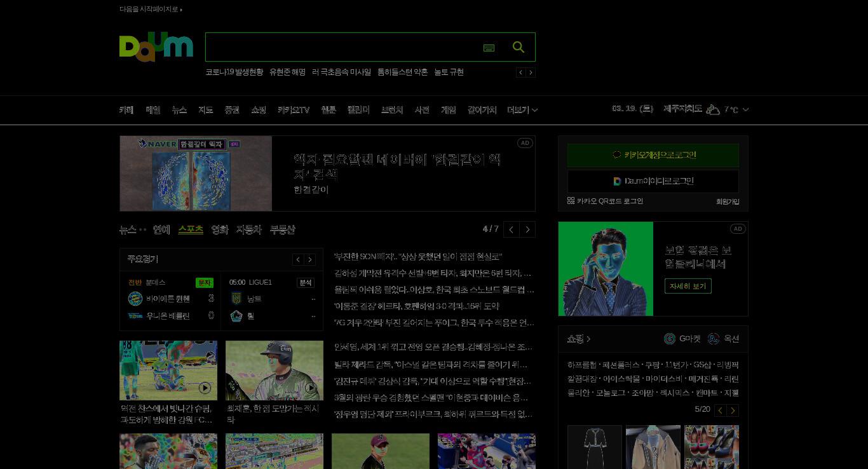Click the Kakao QR code login icon
Image resolution: width=868 pixels, height=469 pixels.
[571, 201]
